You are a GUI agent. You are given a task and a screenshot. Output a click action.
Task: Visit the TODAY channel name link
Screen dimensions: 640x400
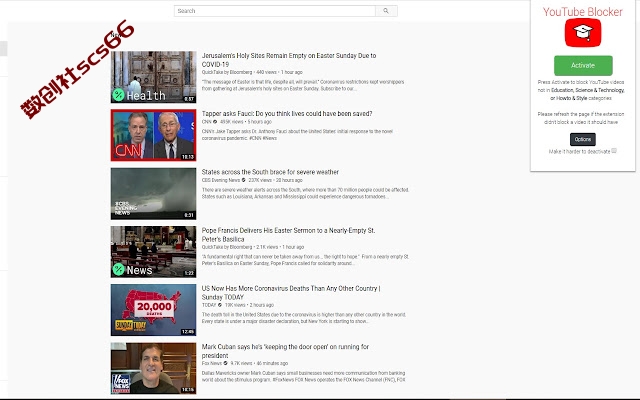[209, 305]
